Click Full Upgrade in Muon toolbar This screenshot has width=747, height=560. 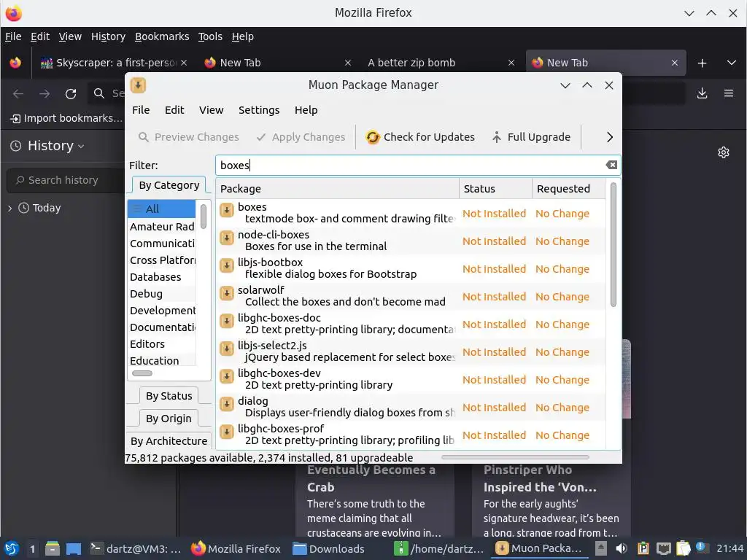(531, 137)
